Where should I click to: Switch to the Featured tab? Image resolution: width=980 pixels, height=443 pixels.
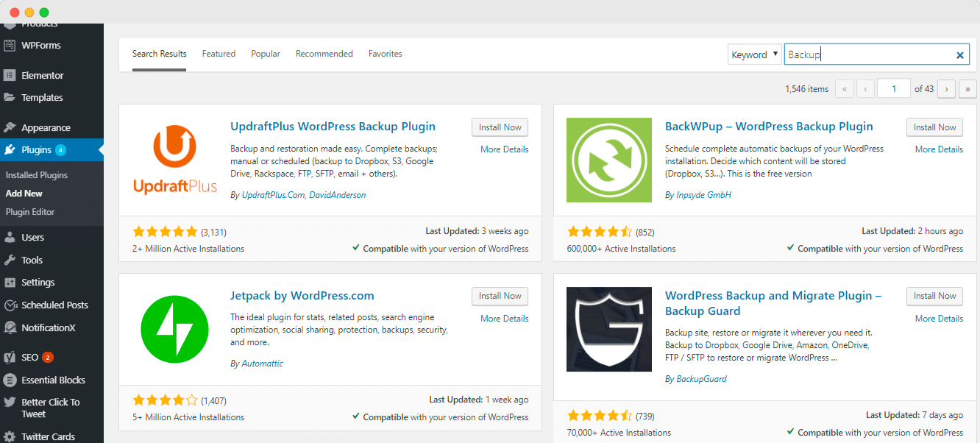pyautogui.click(x=219, y=54)
